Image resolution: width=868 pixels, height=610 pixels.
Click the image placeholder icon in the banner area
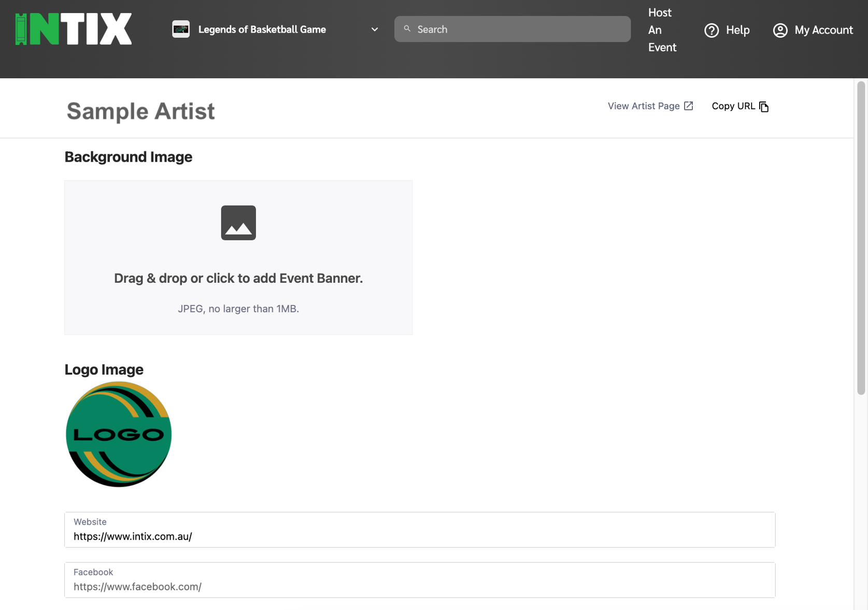[x=238, y=223]
